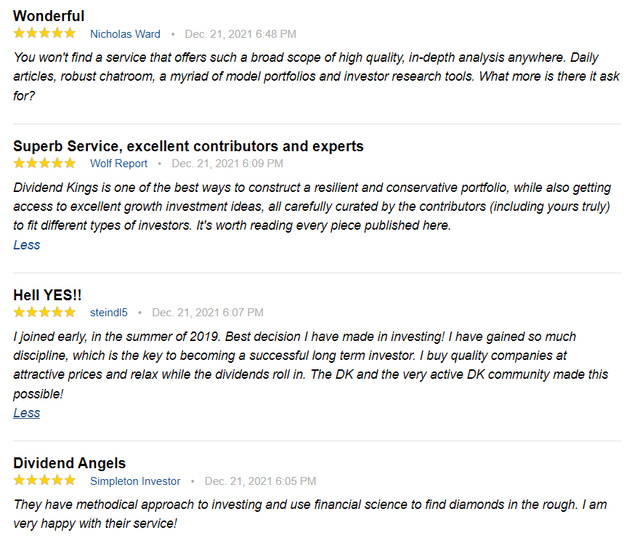Click first star of Hell YES!! review
Screen dimensions: 640x546
click(19, 312)
